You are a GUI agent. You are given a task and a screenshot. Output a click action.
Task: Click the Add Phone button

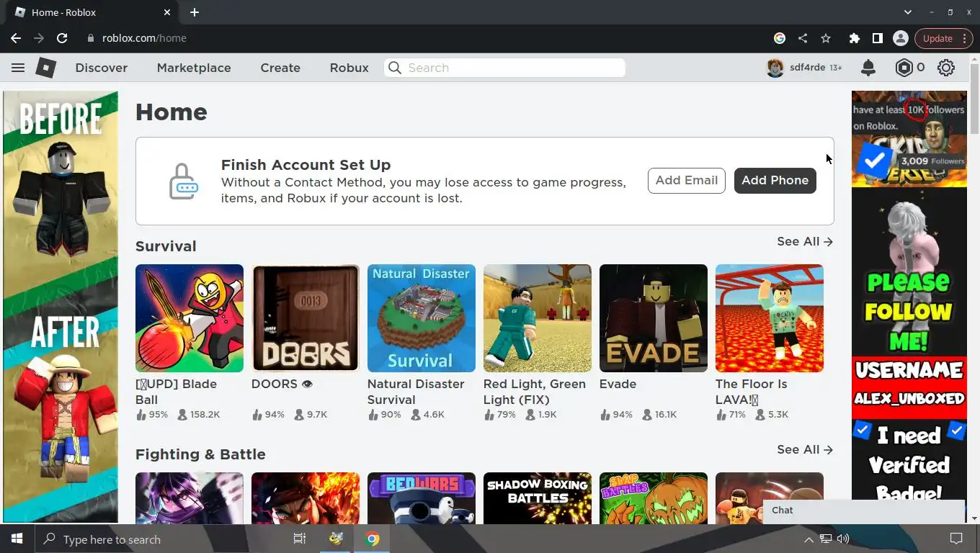click(775, 181)
